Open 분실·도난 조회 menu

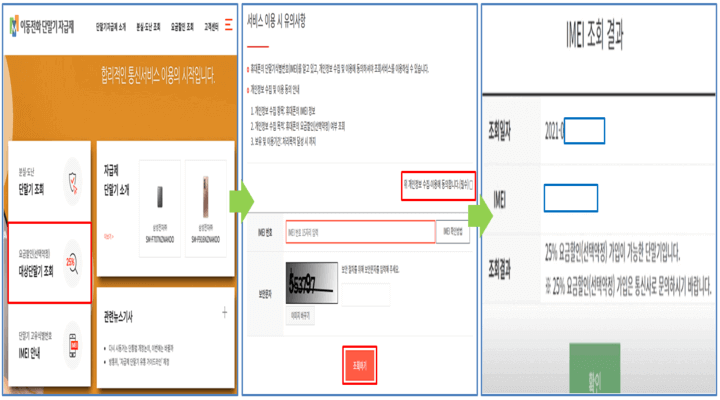pos(148,27)
